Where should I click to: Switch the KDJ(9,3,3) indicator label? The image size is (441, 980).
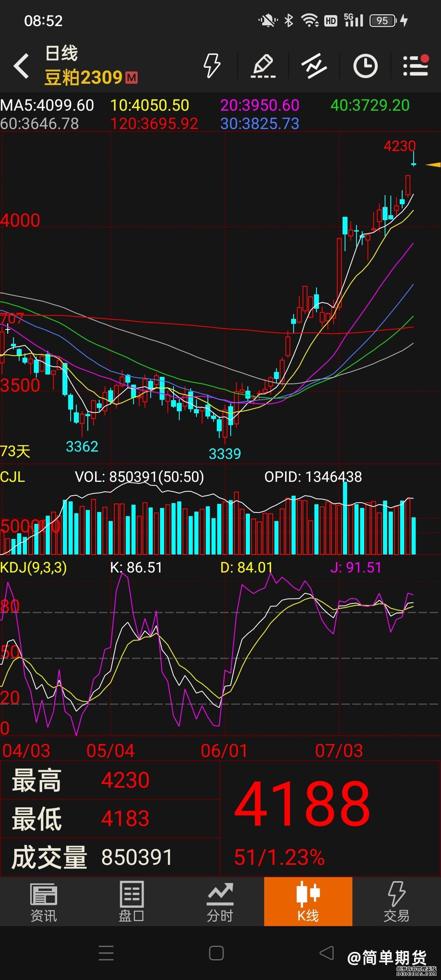pyautogui.click(x=33, y=567)
